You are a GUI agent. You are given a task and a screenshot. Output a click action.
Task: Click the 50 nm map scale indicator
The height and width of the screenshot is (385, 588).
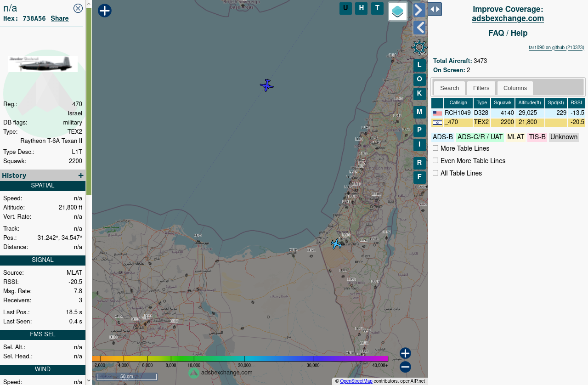pyautogui.click(x=127, y=377)
